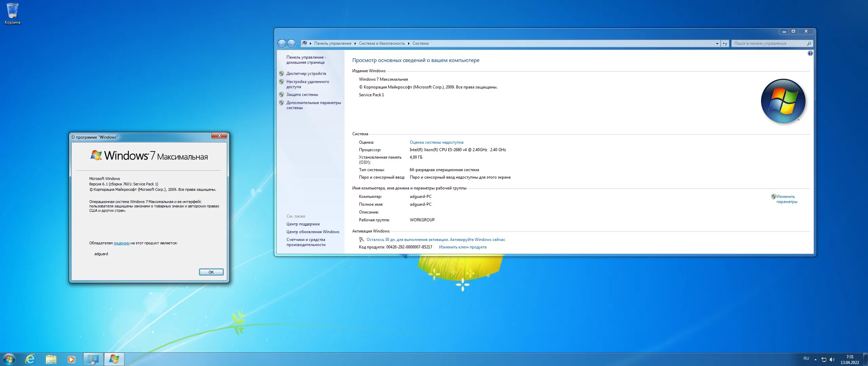Expand the address bar history dropdown
This screenshot has width=868, height=366.
click(717, 43)
